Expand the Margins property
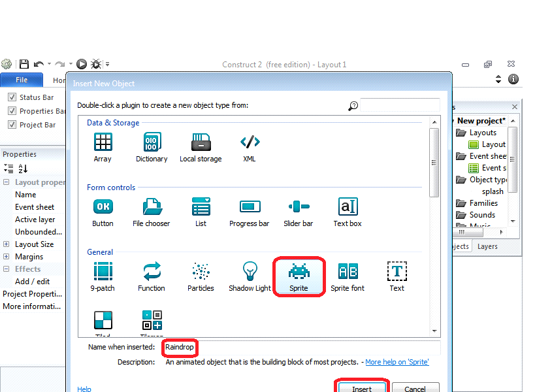 [x=6, y=257]
